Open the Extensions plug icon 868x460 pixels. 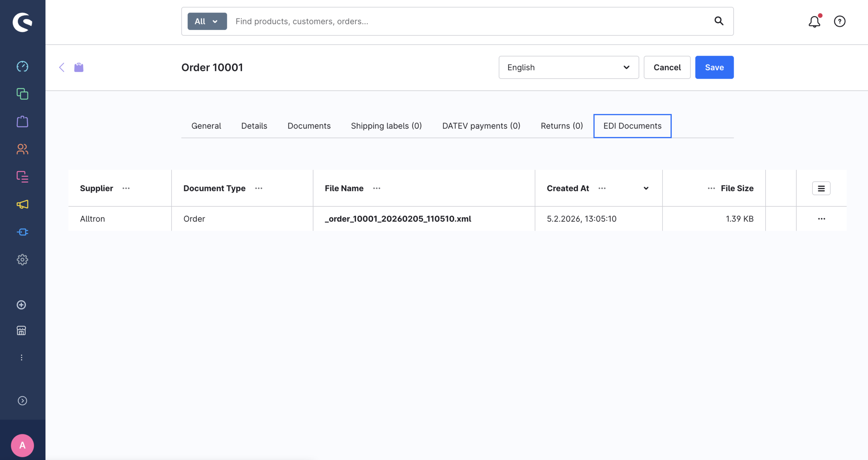tap(22, 232)
